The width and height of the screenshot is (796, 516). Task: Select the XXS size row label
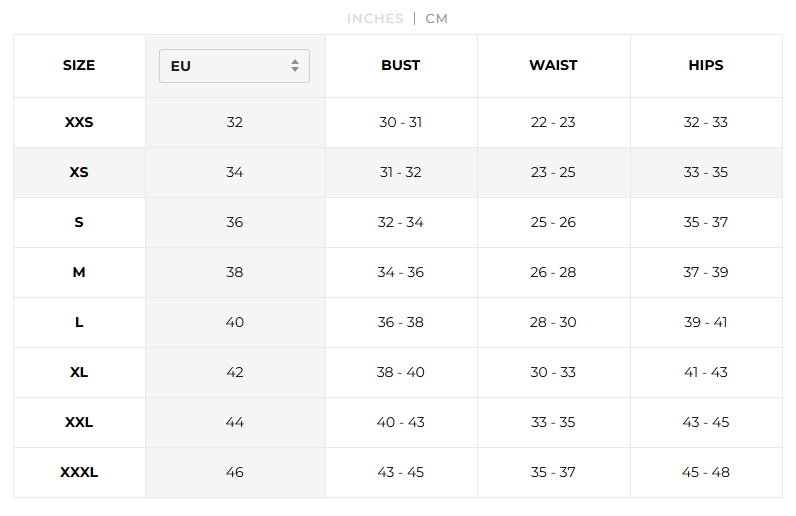[79, 122]
